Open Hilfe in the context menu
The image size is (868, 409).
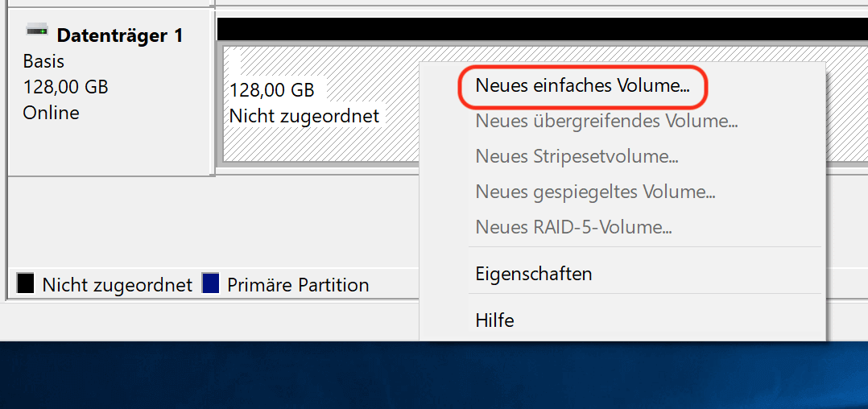[495, 320]
